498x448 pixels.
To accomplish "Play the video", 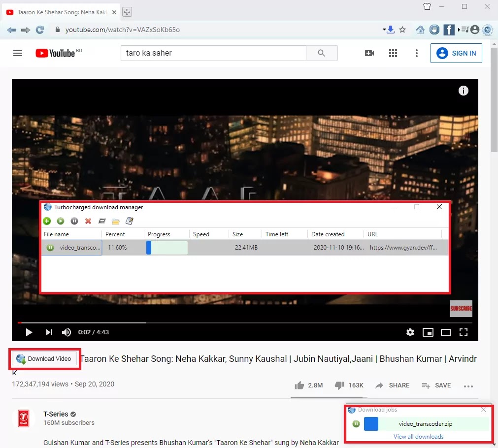I will click(x=29, y=332).
